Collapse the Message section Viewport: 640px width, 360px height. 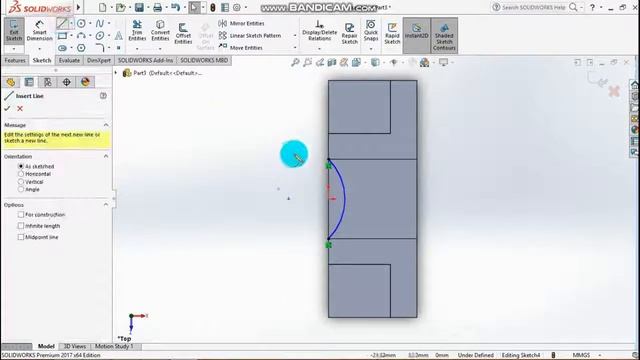[106, 125]
